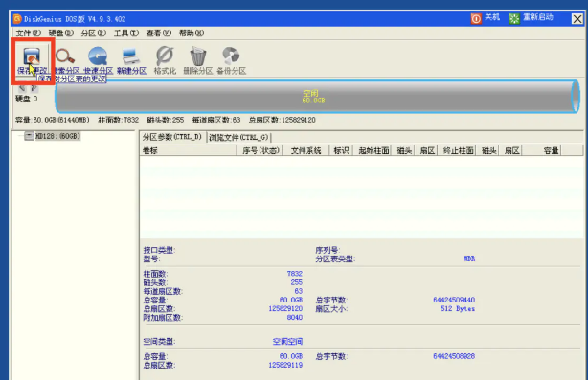The image size is (588, 380).
Task: Open the Help (帮助) menu
Action: click(192, 33)
